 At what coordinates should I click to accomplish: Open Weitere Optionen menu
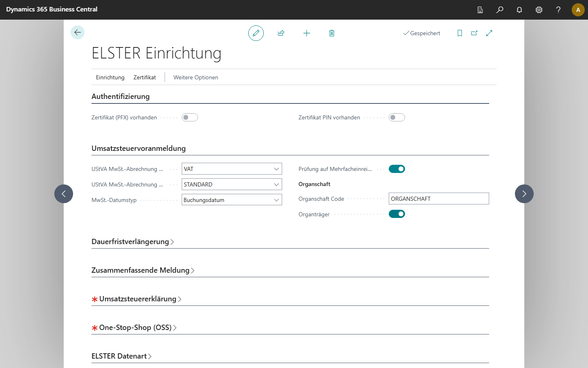[196, 77]
